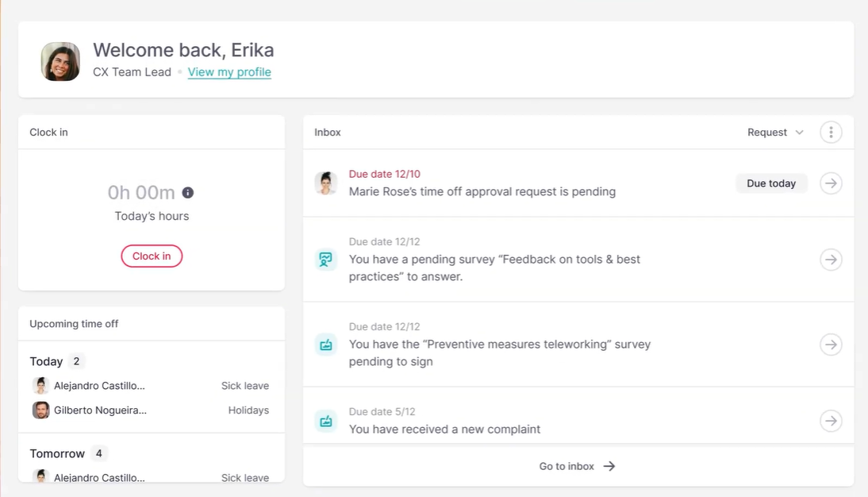
Task: Click the survey icon for Feedback on tools
Action: click(326, 260)
